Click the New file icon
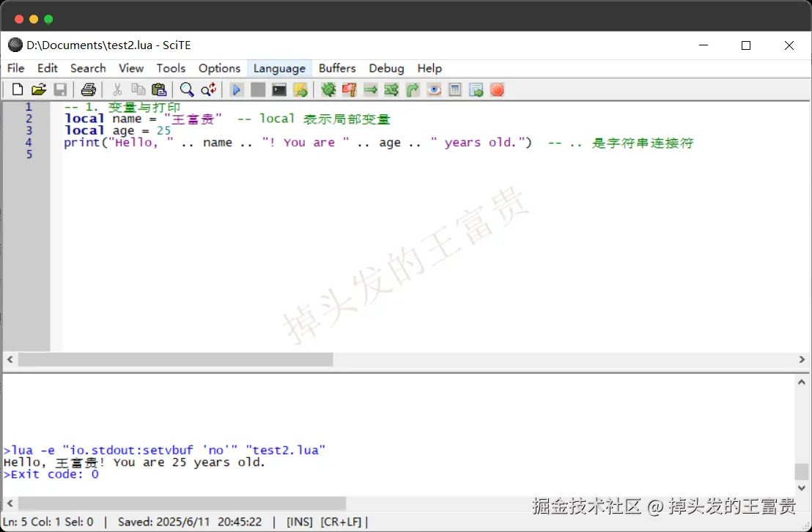 [x=17, y=89]
